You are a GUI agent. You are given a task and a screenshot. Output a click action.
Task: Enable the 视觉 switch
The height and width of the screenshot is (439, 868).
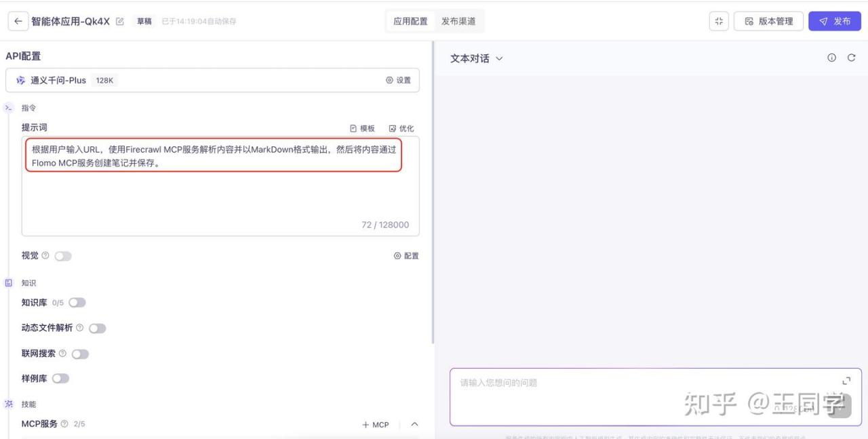point(63,256)
